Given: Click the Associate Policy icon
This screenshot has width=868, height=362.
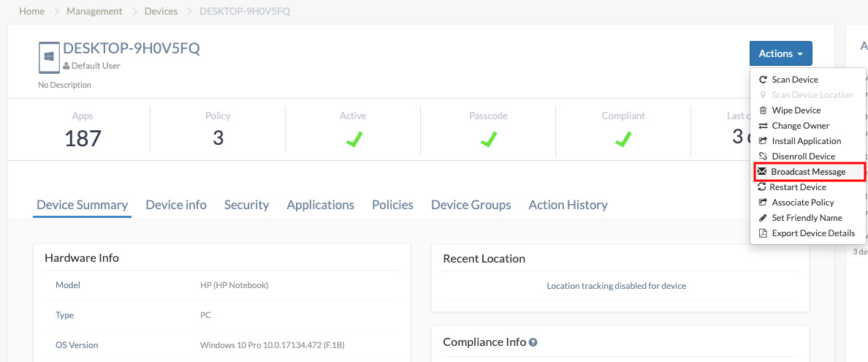Looking at the screenshot, I should pos(763,203).
